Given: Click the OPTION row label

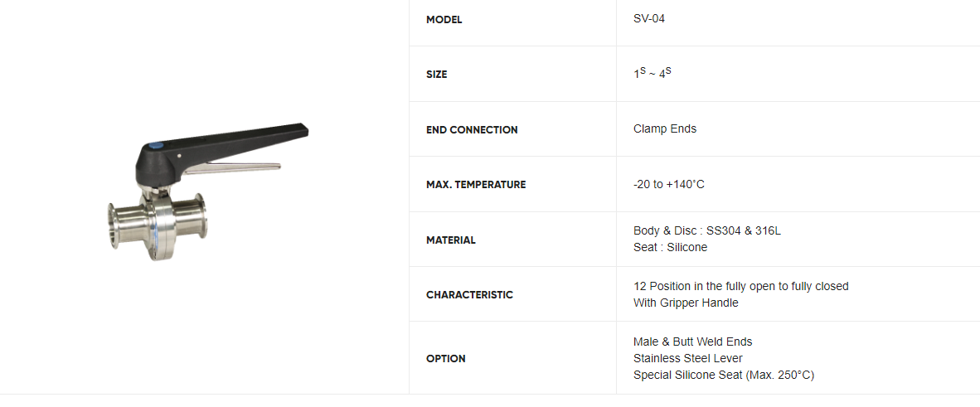Looking at the screenshot, I should (x=446, y=359).
